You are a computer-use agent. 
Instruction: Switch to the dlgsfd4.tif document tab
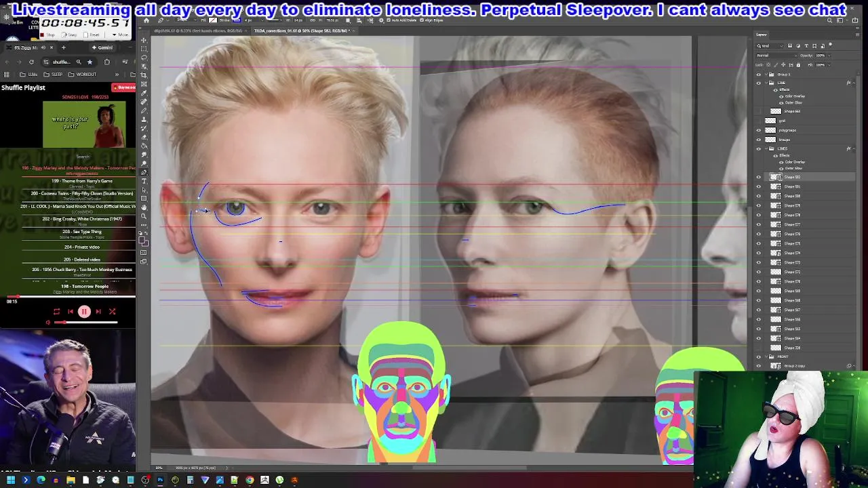[198, 31]
